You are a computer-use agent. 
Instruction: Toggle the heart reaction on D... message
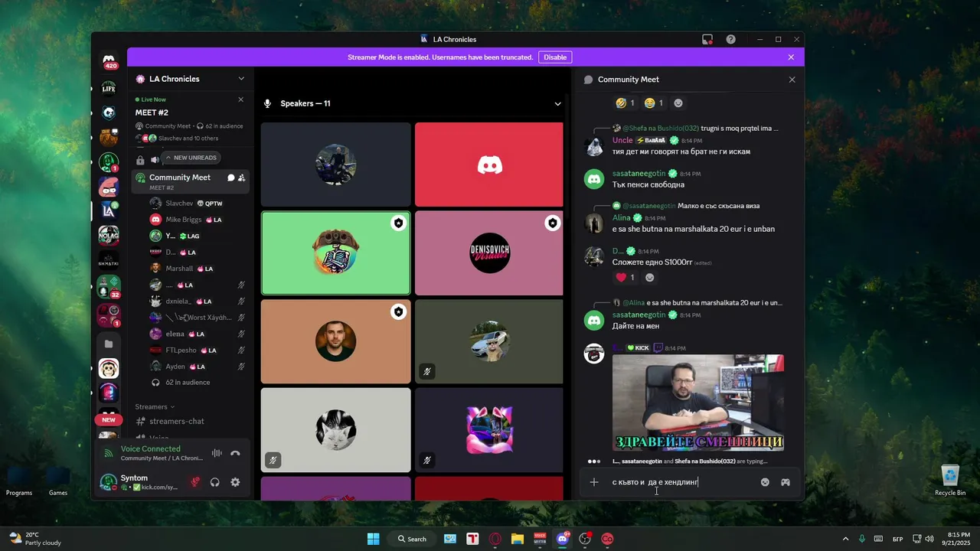coord(626,278)
